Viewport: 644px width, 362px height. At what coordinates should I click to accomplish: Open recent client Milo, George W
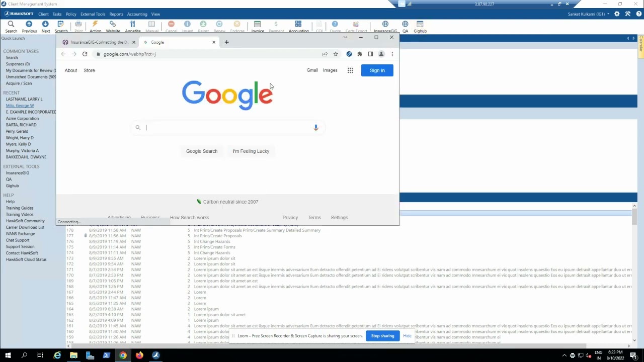[20, 106]
